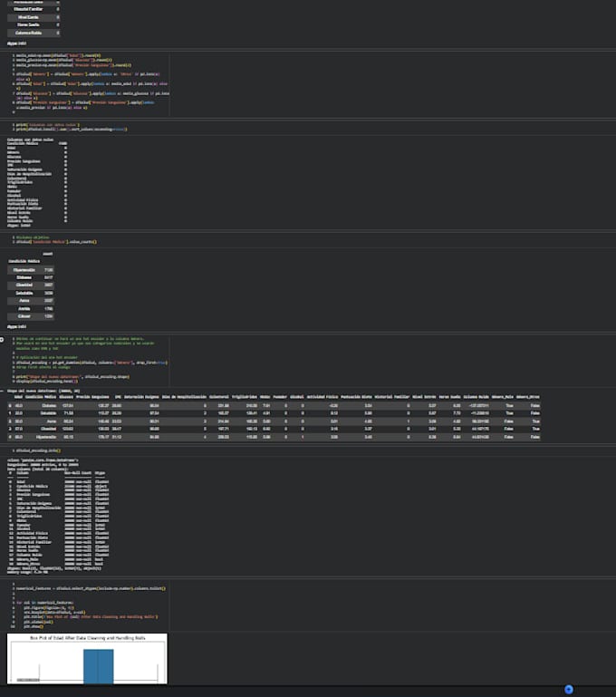616x697 pixels.
Task: Click the Columna Ruido column header
Action: [476, 397]
